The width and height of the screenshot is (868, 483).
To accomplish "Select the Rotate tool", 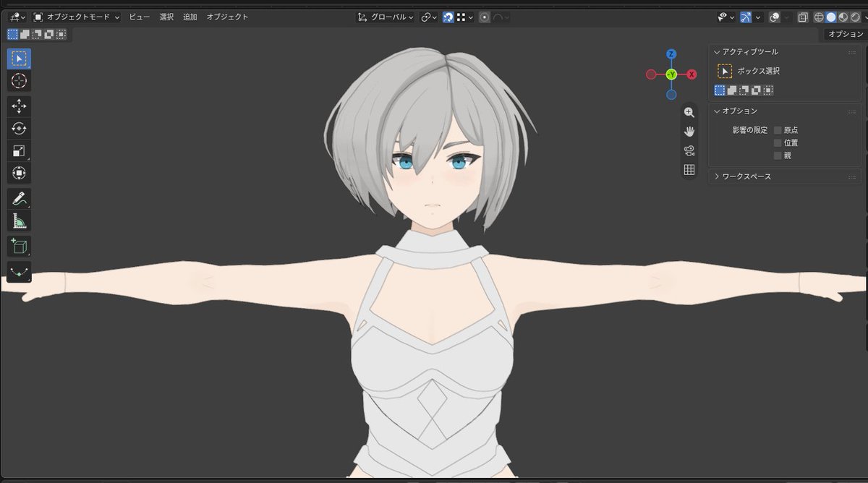I will pyautogui.click(x=19, y=129).
